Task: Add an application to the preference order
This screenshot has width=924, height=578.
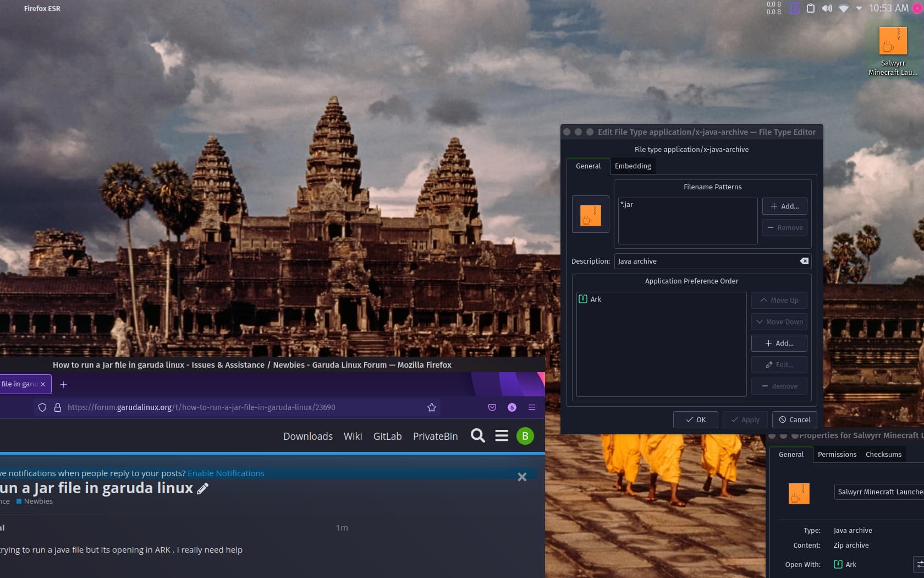Action: (x=779, y=343)
